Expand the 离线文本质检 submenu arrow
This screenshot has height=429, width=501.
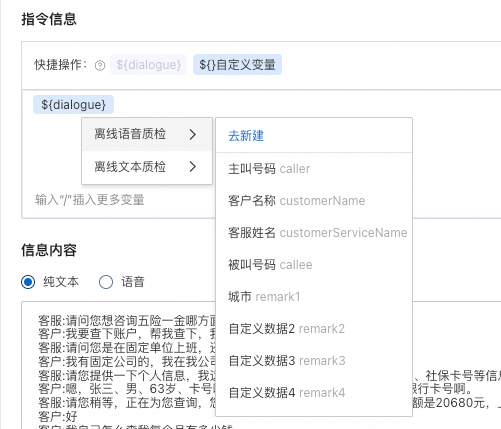coord(193,166)
